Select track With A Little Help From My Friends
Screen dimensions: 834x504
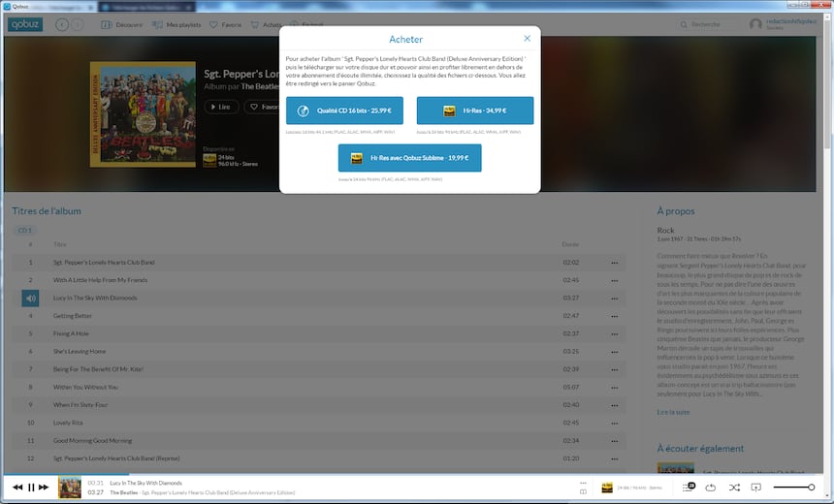[319, 280]
